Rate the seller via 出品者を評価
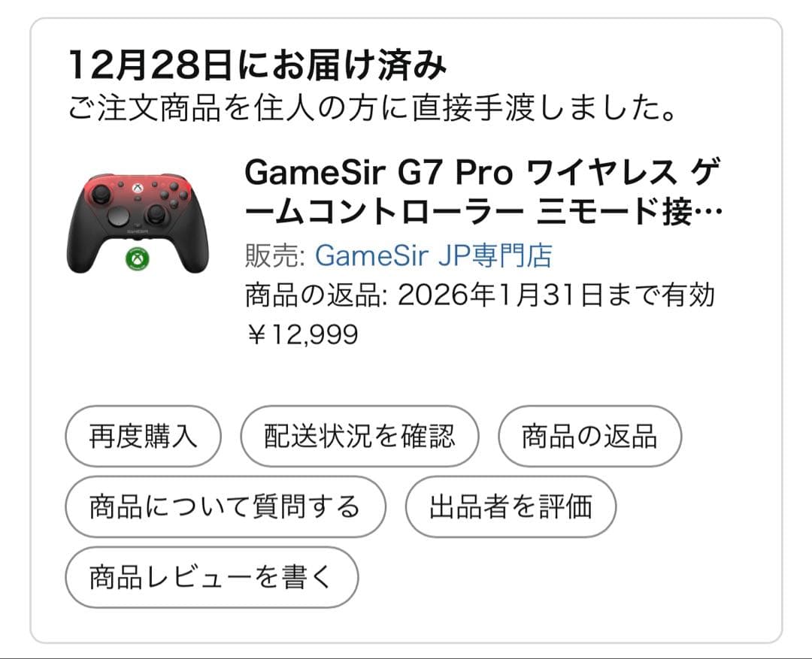This screenshot has height=659, width=812. coord(510,506)
